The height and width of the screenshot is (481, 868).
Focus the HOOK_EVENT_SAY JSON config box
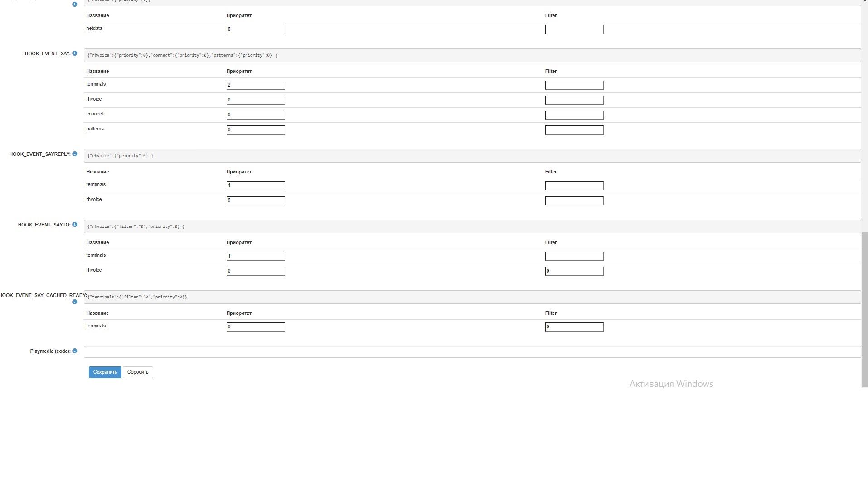pyautogui.click(x=472, y=55)
